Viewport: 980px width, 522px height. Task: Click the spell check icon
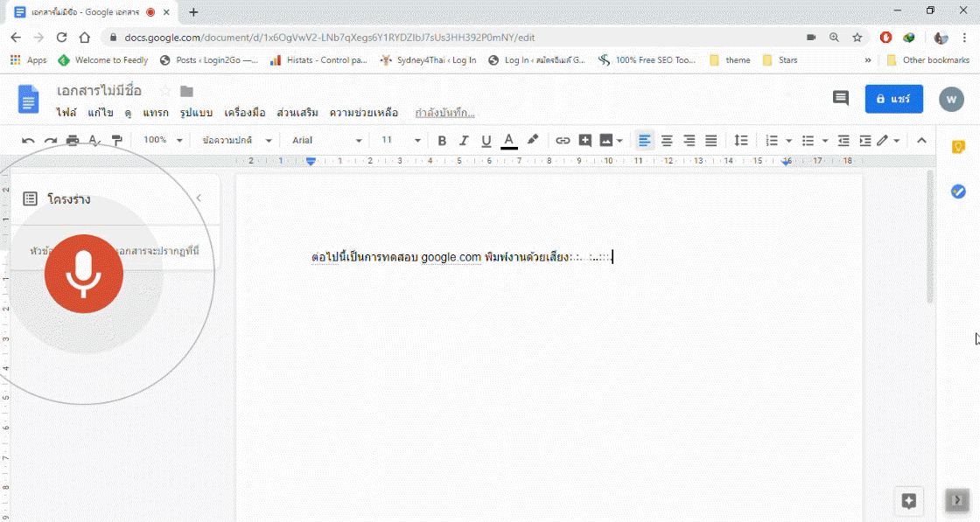94,141
